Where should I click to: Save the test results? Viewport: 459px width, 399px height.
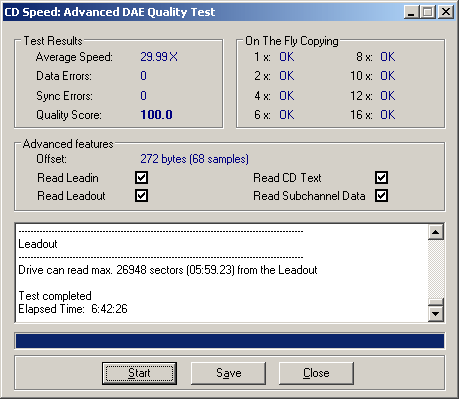[x=228, y=373]
